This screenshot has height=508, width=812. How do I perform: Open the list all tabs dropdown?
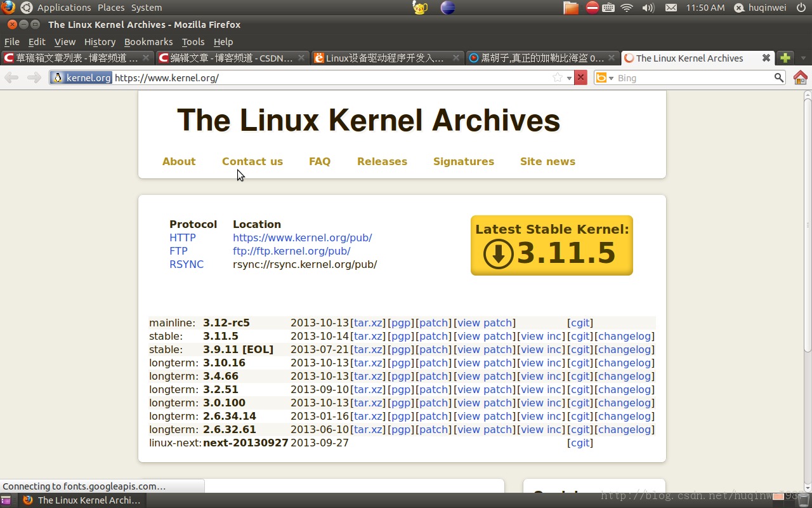(x=803, y=58)
